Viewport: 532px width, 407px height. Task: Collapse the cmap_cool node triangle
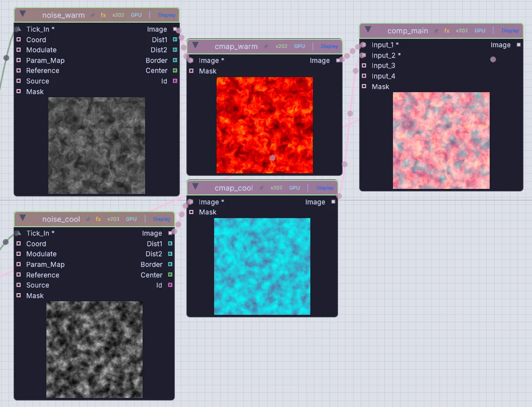click(195, 186)
